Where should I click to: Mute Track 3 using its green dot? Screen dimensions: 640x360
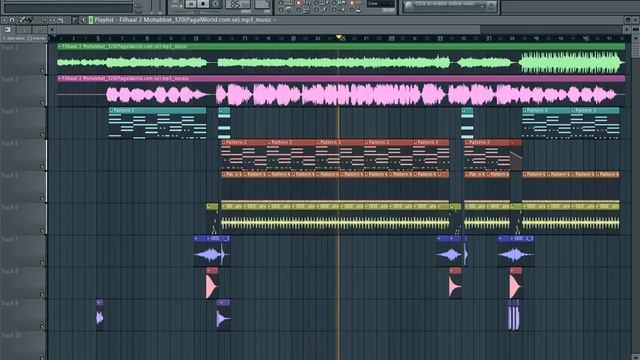click(x=42, y=134)
